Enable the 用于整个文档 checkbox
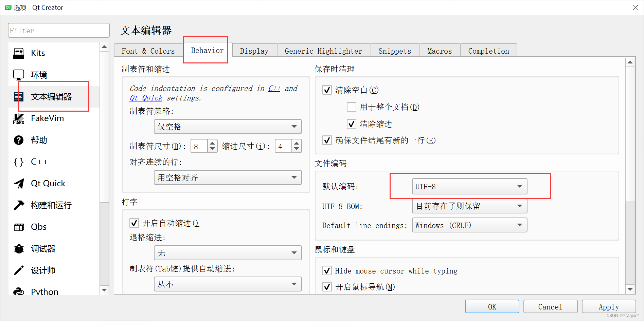The height and width of the screenshot is (321, 644). pos(352,107)
